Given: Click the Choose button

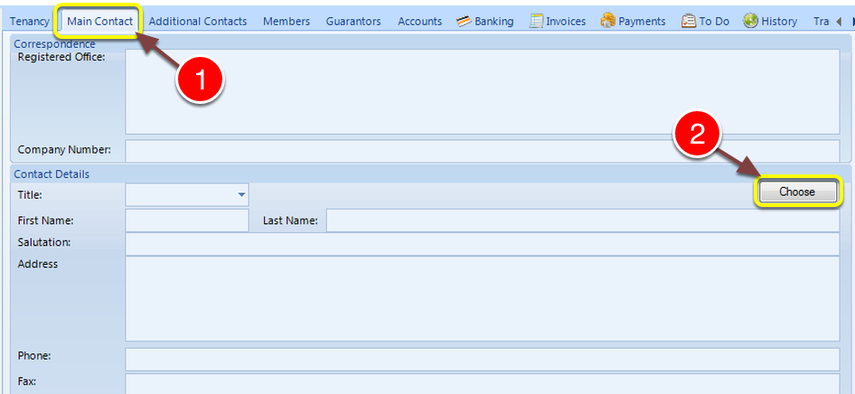Looking at the screenshot, I should [x=797, y=192].
